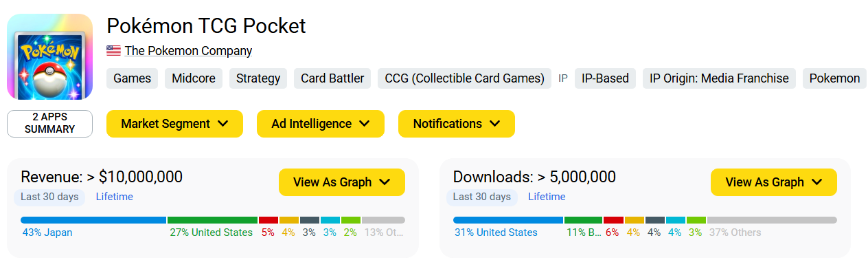The image size is (868, 271).
Task: Select Last 30 days under Revenue
Action: point(49,197)
